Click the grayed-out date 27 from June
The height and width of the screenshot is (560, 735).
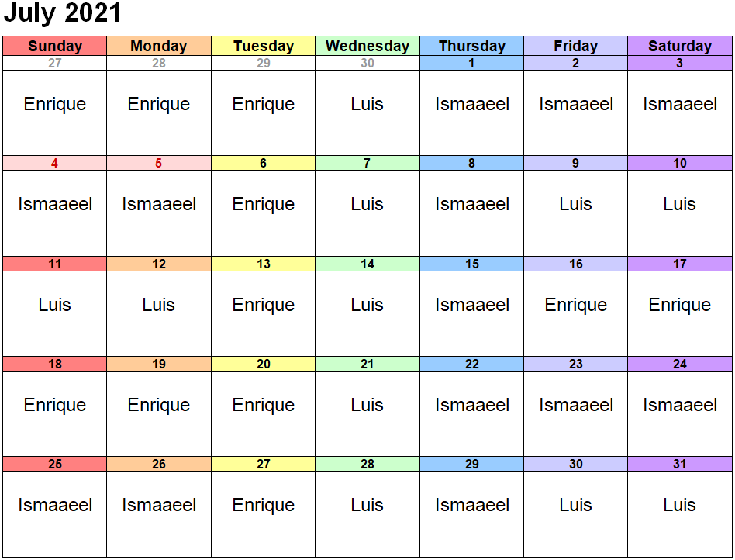point(54,64)
